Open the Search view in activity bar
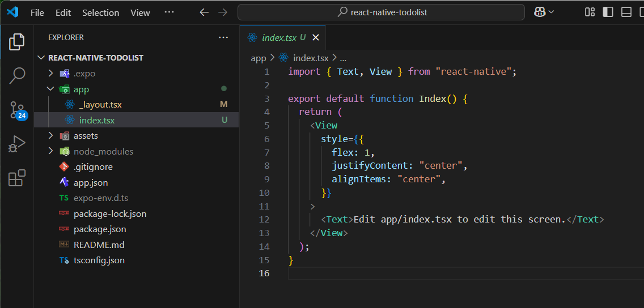The width and height of the screenshot is (644, 308). pyautogui.click(x=17, y=75)
